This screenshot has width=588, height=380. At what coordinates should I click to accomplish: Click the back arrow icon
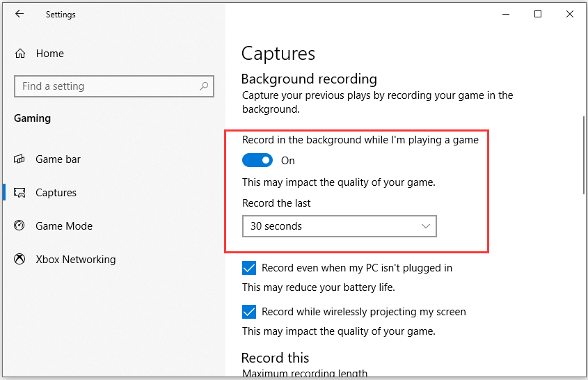point(19,14)
